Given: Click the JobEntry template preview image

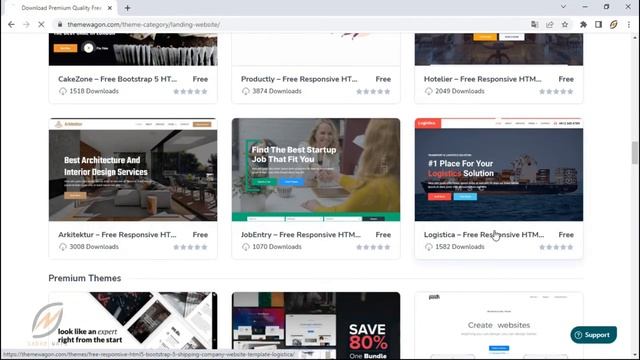Looking at the screenshot, I should point(316,170).
